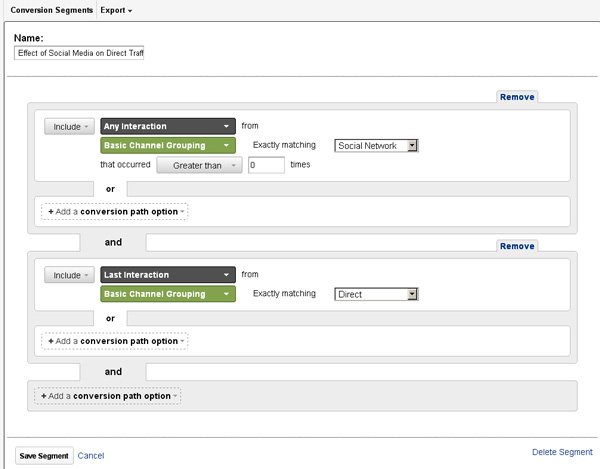Add conversion path option under second group
The width and height of the screenshot is (600, 469).
pyautogui.click(x=115, y=341)
